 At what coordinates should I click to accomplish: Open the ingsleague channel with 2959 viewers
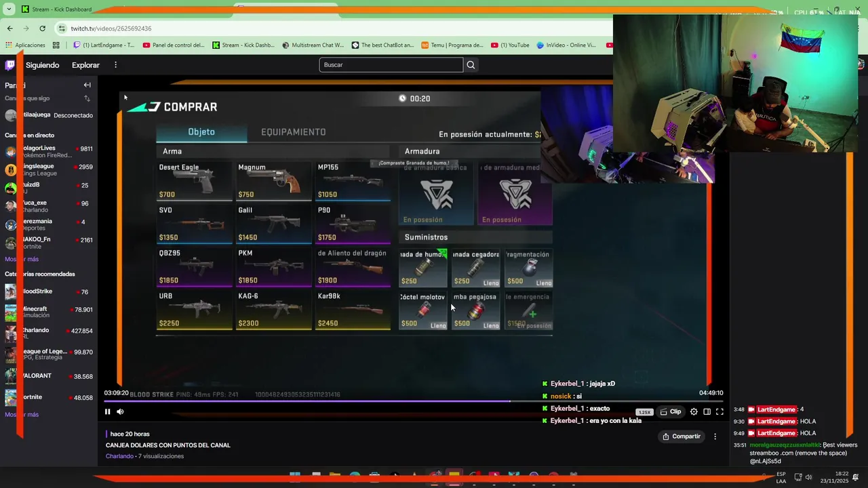coord(49,169)
